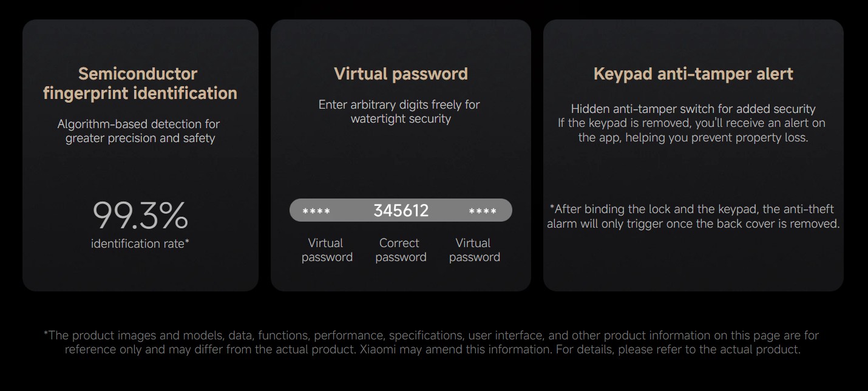Click the right asterisks in password bar
The image size is (868, 391).
point(483,212)
